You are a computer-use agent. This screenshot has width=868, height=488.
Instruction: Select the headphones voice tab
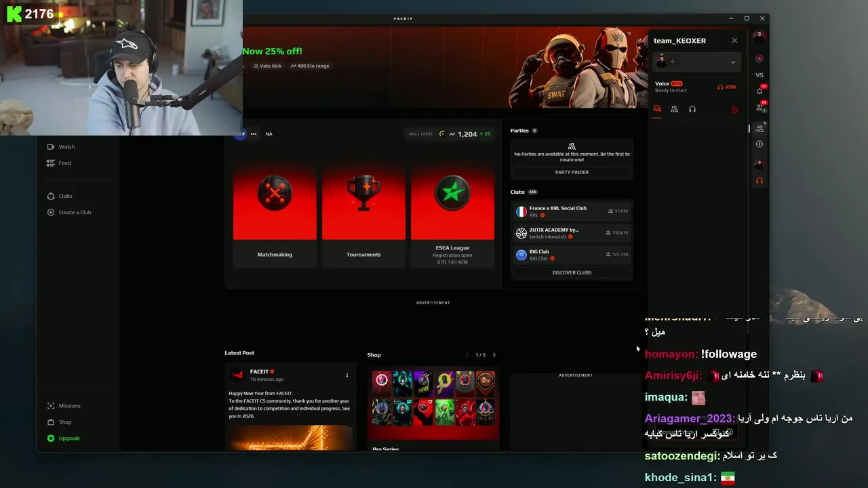(x=692, y=109)
